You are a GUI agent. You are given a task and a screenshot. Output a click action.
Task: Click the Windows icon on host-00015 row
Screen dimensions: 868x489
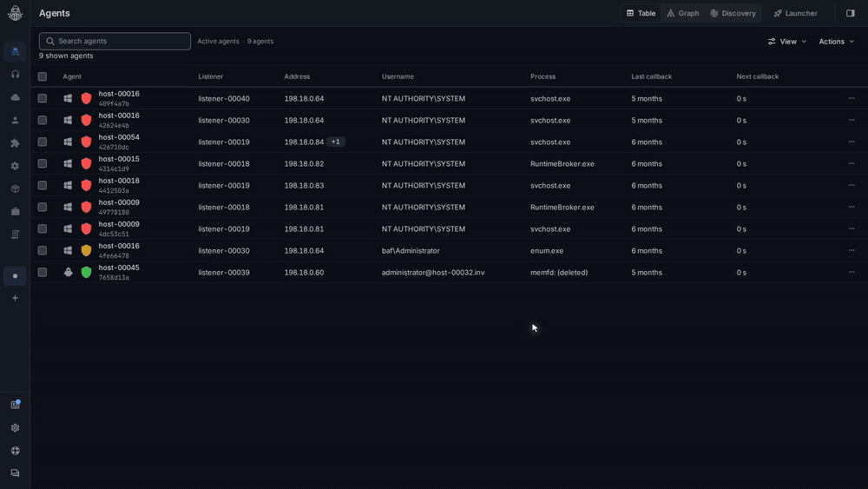tap(68, 163)
